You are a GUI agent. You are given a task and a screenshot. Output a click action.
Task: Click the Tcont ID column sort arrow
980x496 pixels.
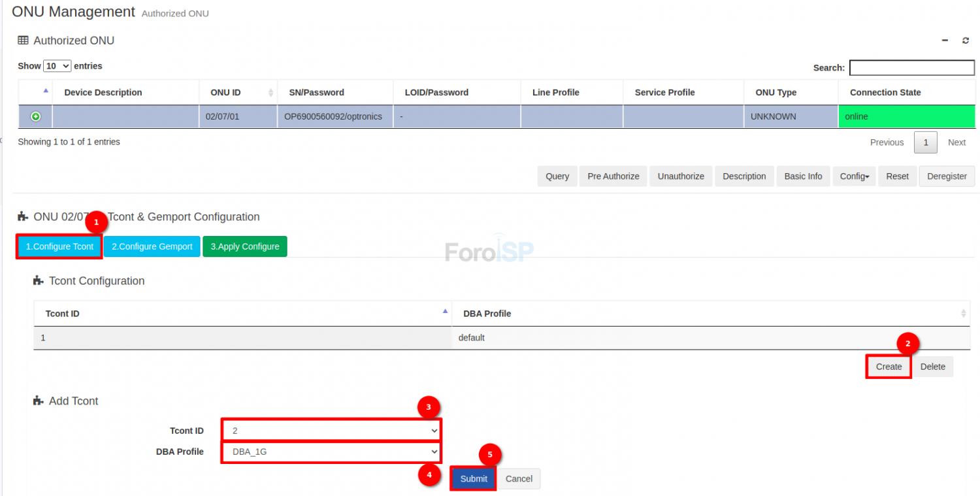pos(446,312)
